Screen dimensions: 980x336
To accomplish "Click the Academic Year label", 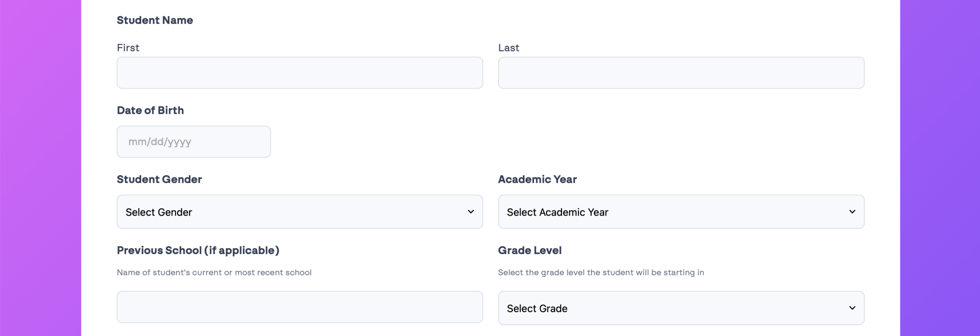I will point(537,179).
